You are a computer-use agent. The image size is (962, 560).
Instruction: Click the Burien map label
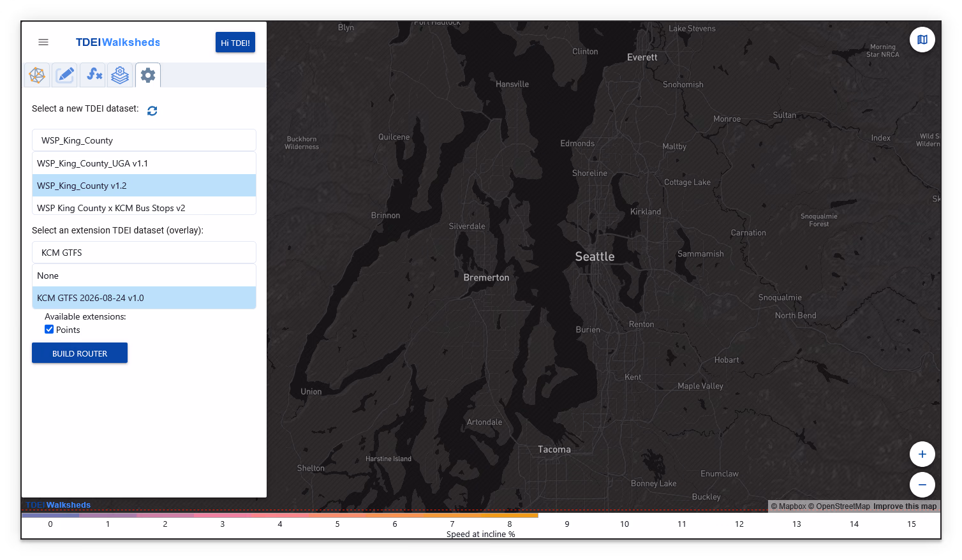point(588,330)
